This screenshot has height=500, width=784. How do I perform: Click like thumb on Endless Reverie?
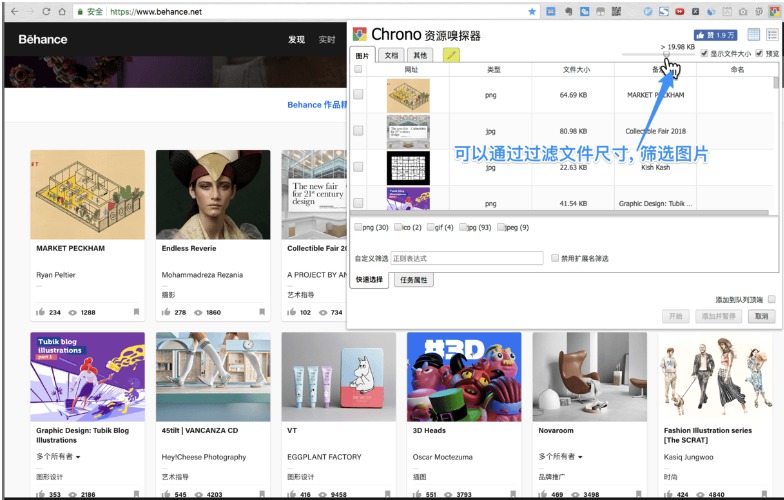[x=166, y=312]
